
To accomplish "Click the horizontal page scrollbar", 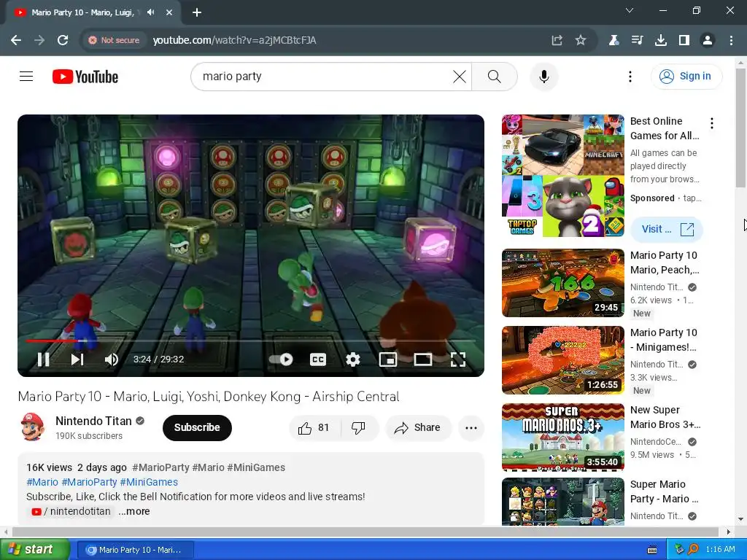I will (x=366, y=532).
